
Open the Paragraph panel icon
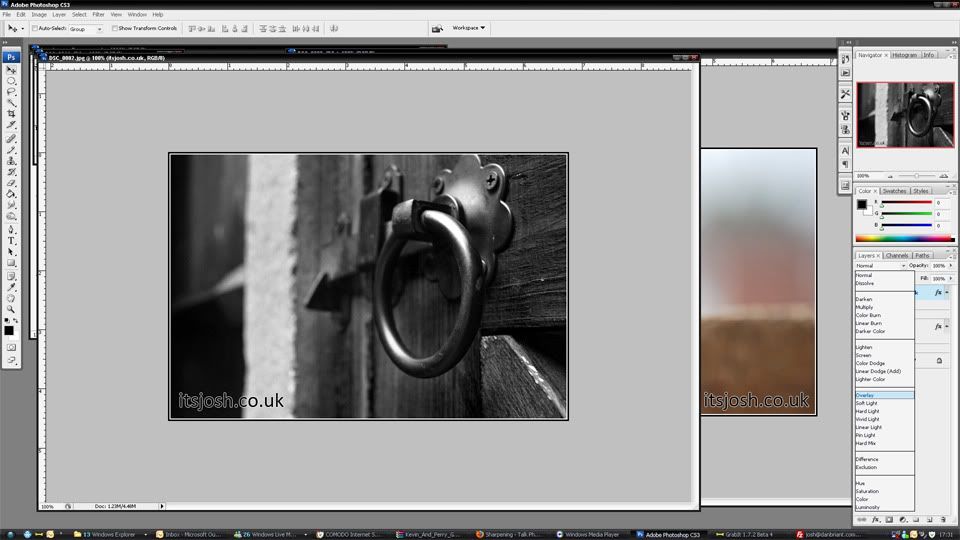(845, 164)
